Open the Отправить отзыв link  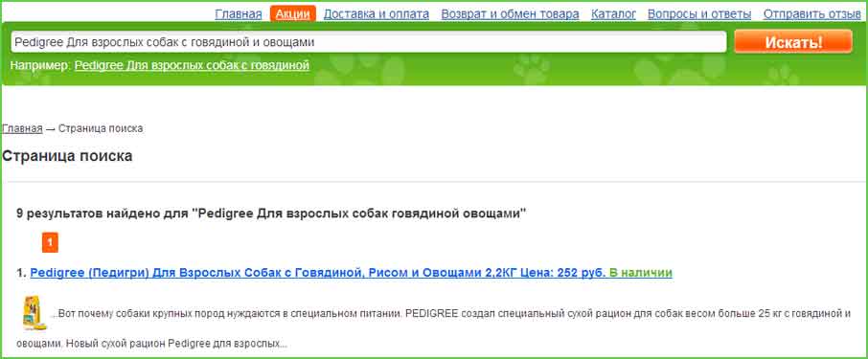pos(812,13)
